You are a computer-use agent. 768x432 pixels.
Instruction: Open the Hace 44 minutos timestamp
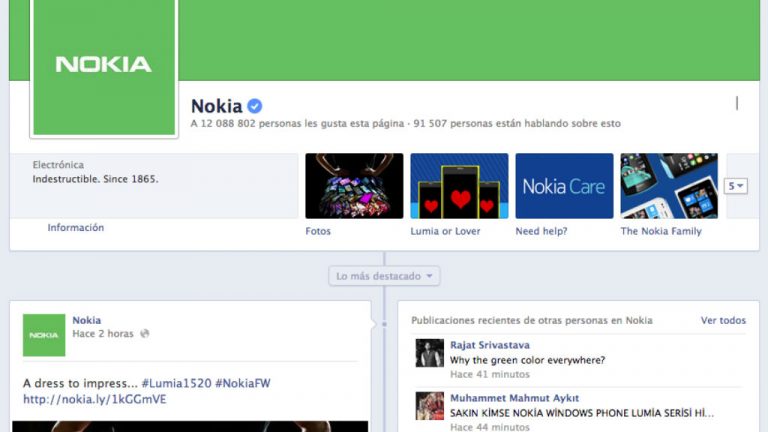click(x=490, y=427)
